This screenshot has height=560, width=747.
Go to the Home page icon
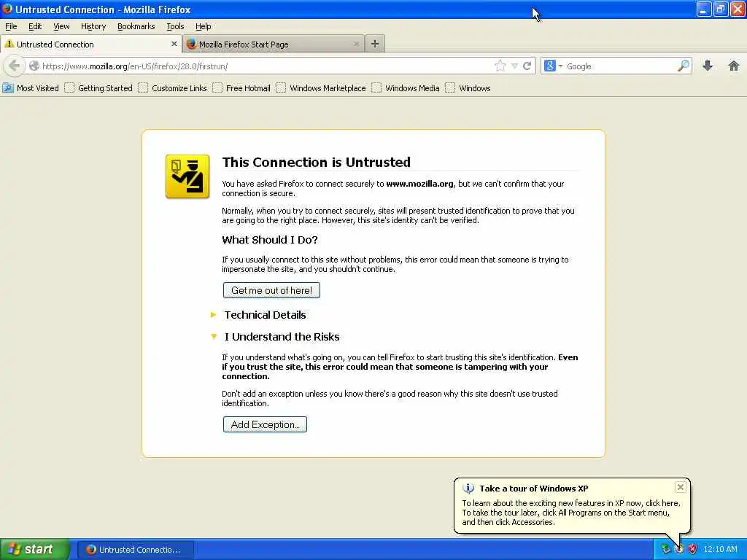click(x=734, y=66)
